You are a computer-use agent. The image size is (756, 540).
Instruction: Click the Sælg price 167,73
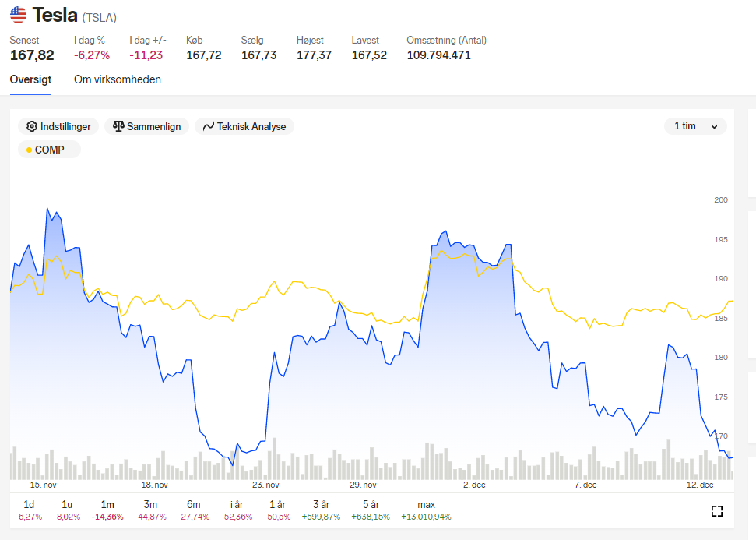tap(259, 55)
